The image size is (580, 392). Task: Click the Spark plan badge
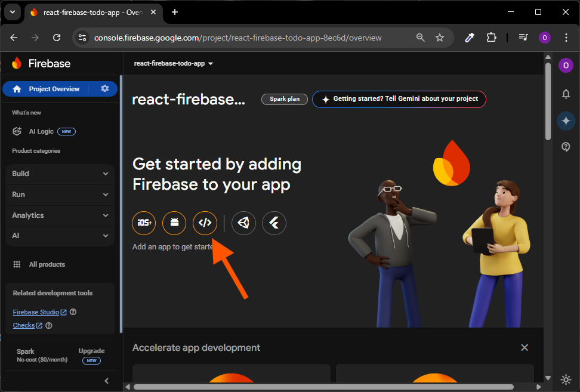coord(285,99)
